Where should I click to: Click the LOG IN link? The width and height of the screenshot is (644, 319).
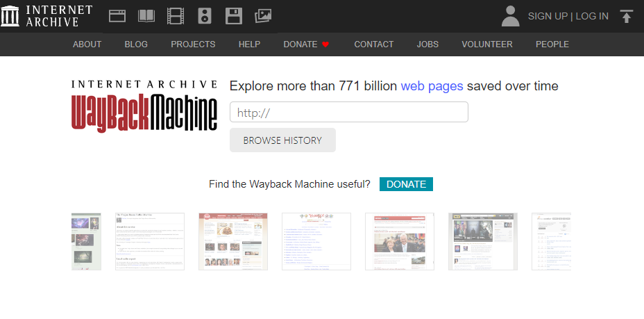coord(592,16)
